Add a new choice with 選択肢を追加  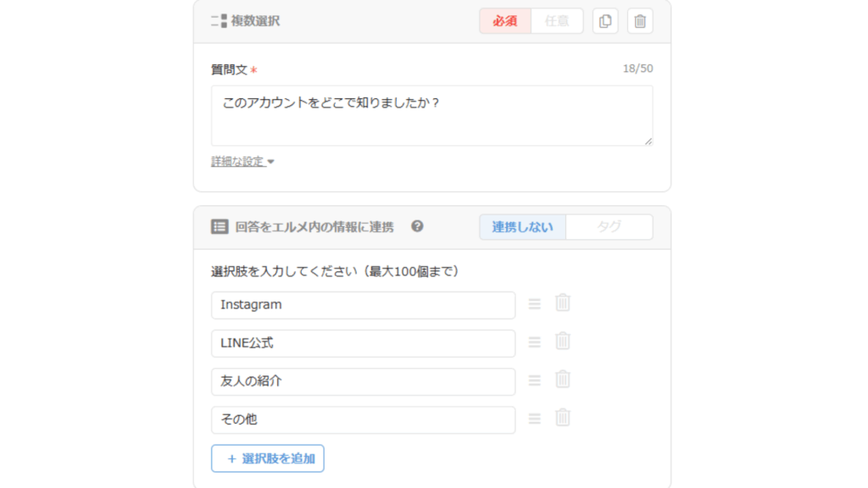268,458
